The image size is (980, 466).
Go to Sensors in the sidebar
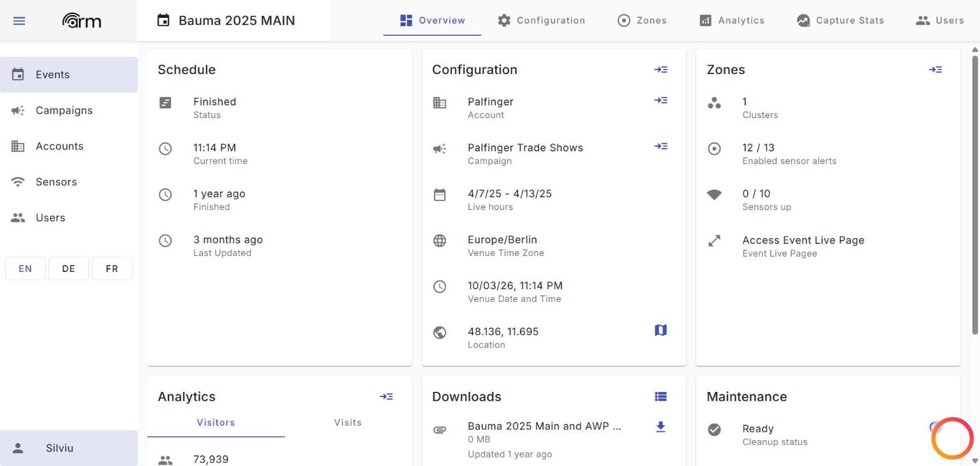pos(69,182)
